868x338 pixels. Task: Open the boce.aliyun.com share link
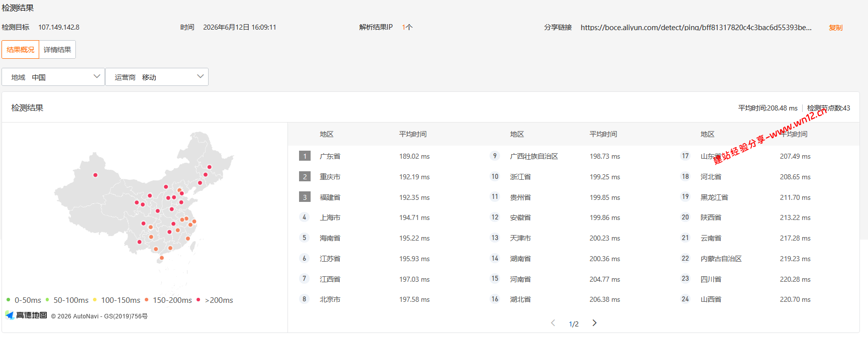tap(696, 28)
